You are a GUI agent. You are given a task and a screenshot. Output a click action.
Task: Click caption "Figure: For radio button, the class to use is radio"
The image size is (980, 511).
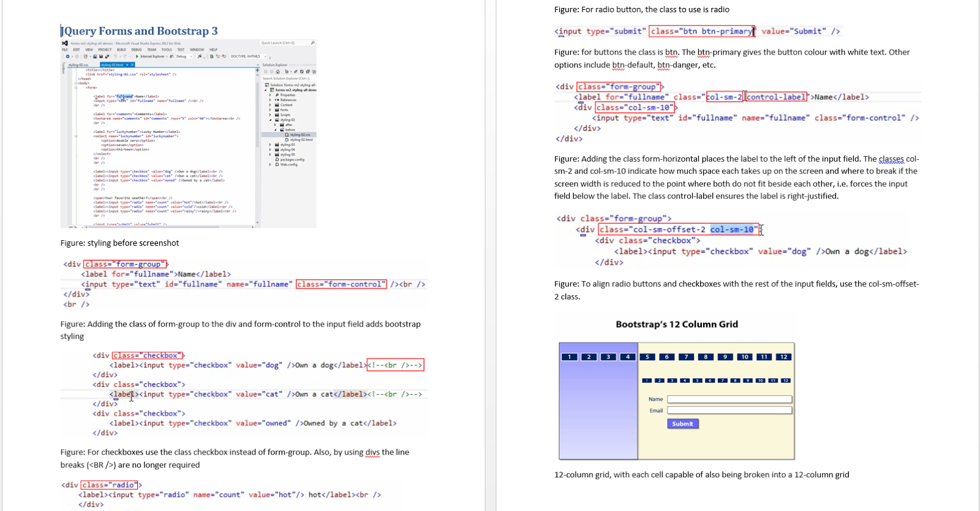(x=642, y=10)
